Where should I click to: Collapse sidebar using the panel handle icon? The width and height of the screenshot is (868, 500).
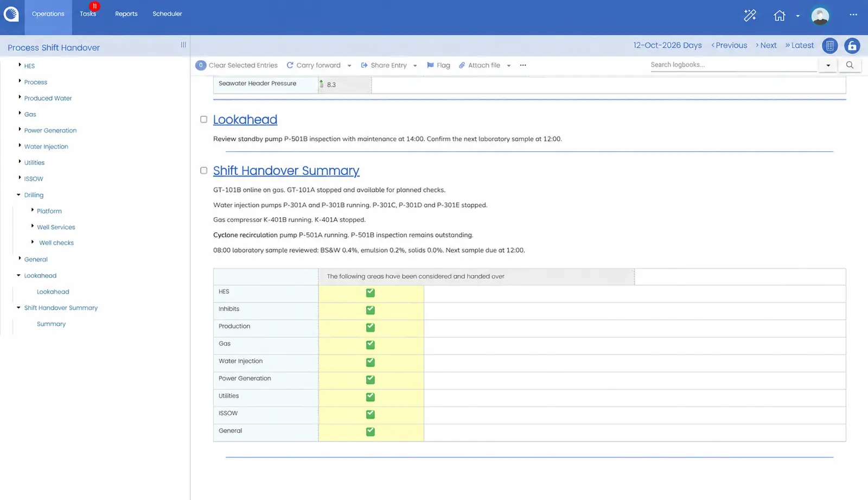point(183,45)
